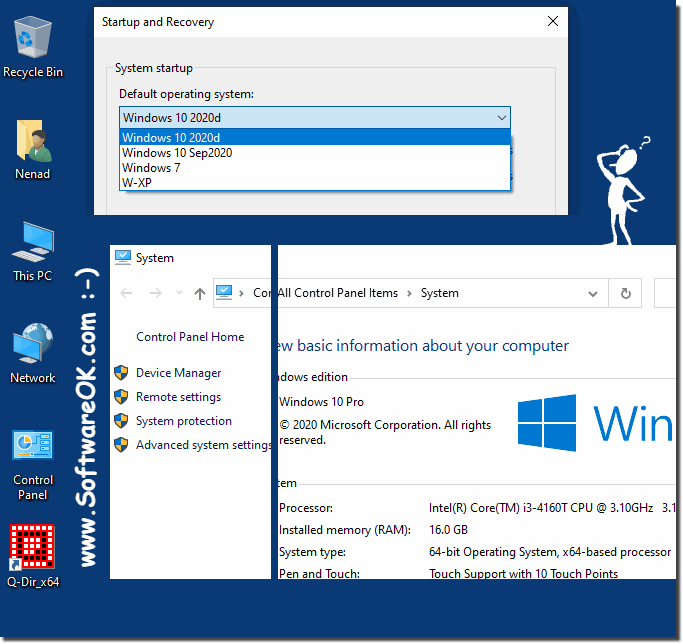
Task: Click the Windows 10 logo
Action: pyautogui.click(x=547, y=423)
